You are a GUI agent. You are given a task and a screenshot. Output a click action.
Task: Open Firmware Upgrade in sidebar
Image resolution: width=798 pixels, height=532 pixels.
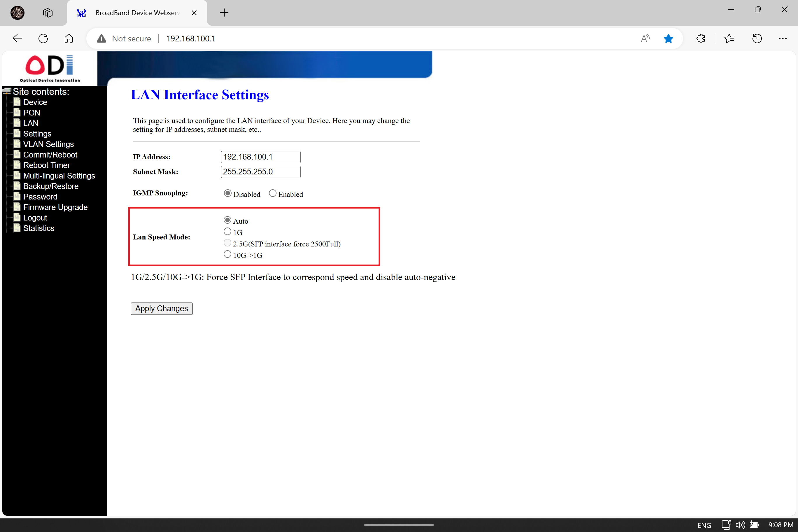[55, 207]
